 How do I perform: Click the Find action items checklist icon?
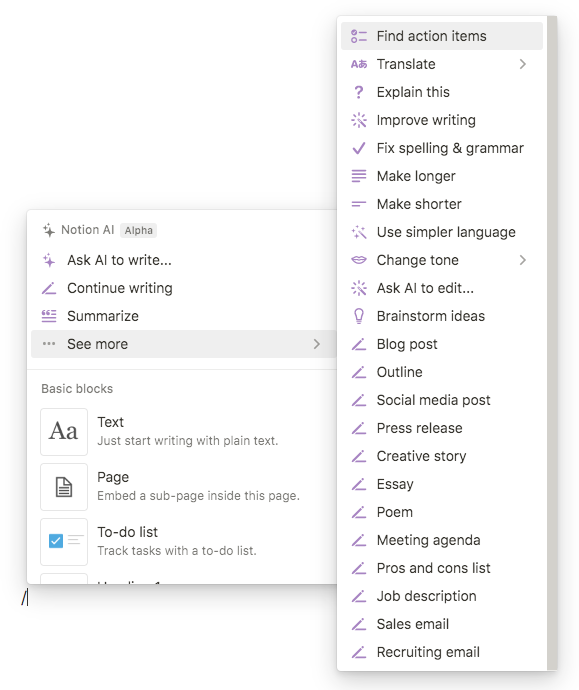359,36
